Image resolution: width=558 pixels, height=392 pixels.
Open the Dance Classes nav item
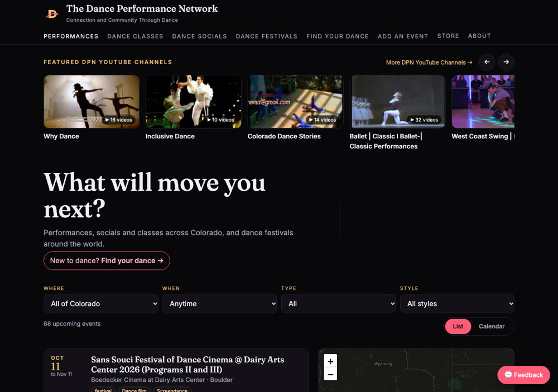[x=135, y=36]
